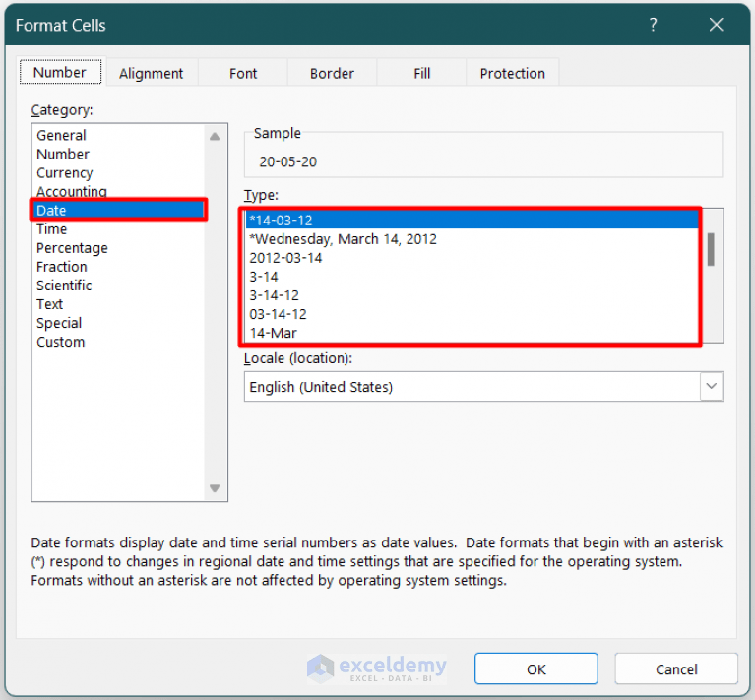Select the *14-03-12 date type

pos(472,220)
